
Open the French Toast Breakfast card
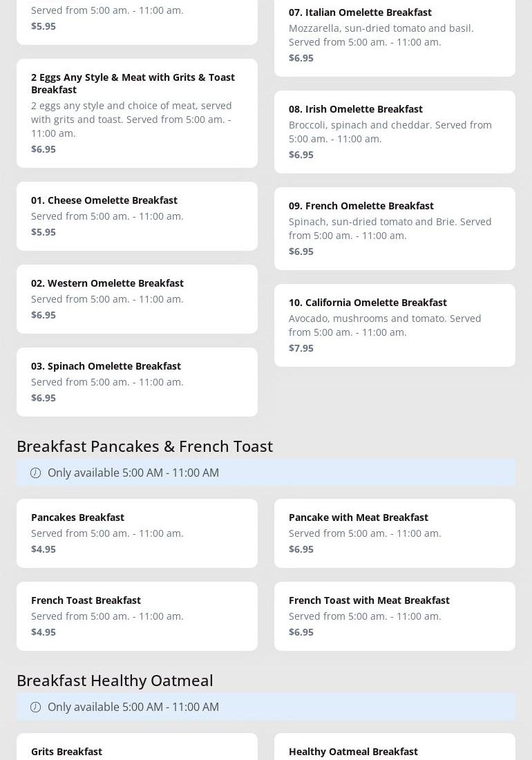pos(137,616)
